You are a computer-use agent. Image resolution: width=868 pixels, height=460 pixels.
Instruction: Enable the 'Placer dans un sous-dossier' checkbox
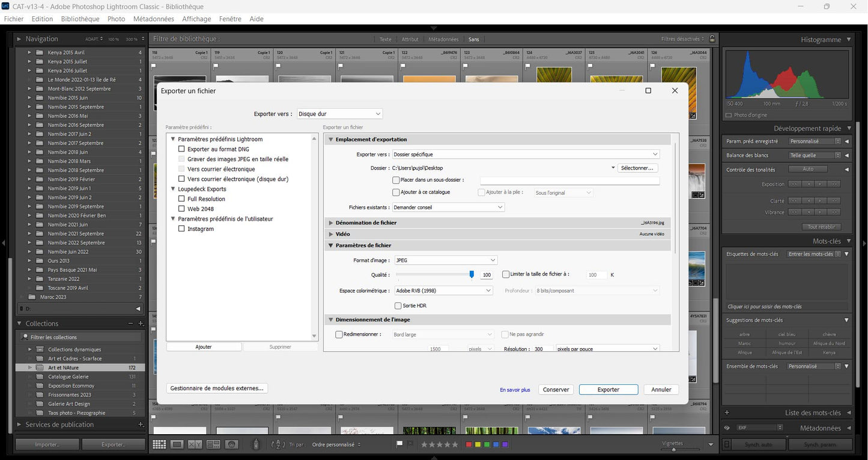point(396,180)
